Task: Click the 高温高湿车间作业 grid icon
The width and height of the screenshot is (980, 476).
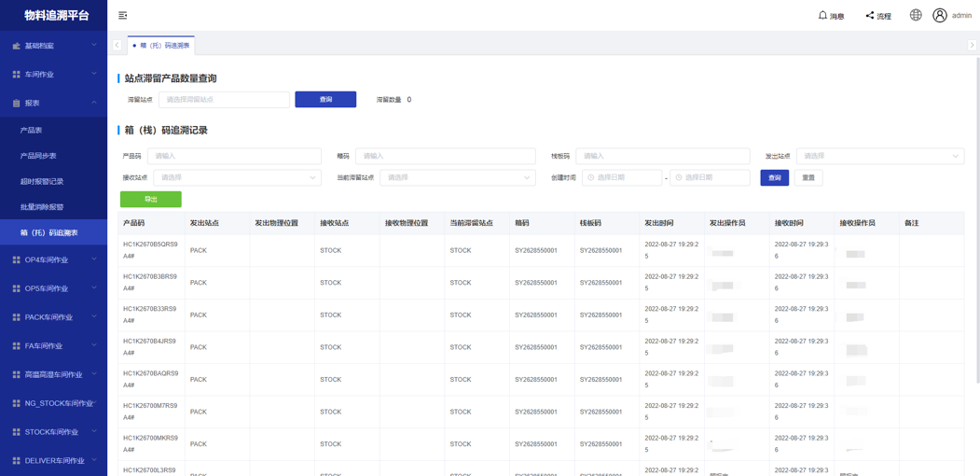Action: click(16, 374)
